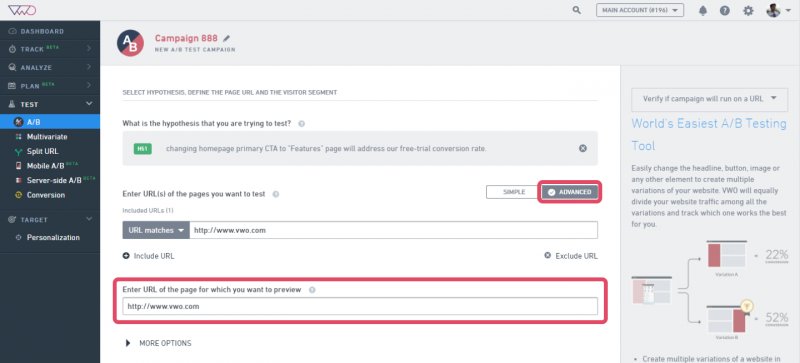
Task: Show help for Enter URLs of pages
Action: 276,195
